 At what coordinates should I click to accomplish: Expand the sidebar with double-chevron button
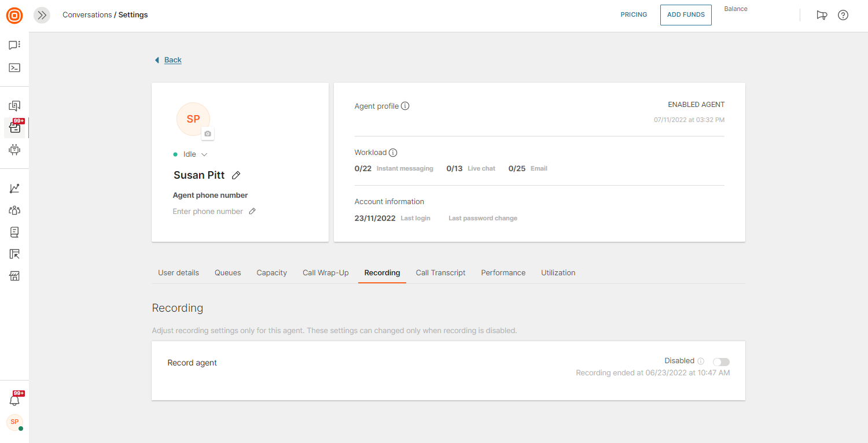pyautogui.click(x=42, y=15)
